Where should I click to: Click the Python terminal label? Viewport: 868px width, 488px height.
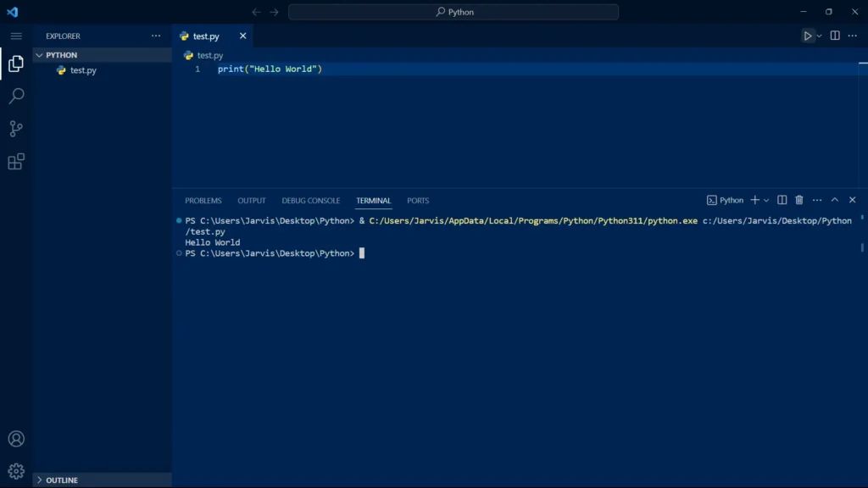(726, 200)
